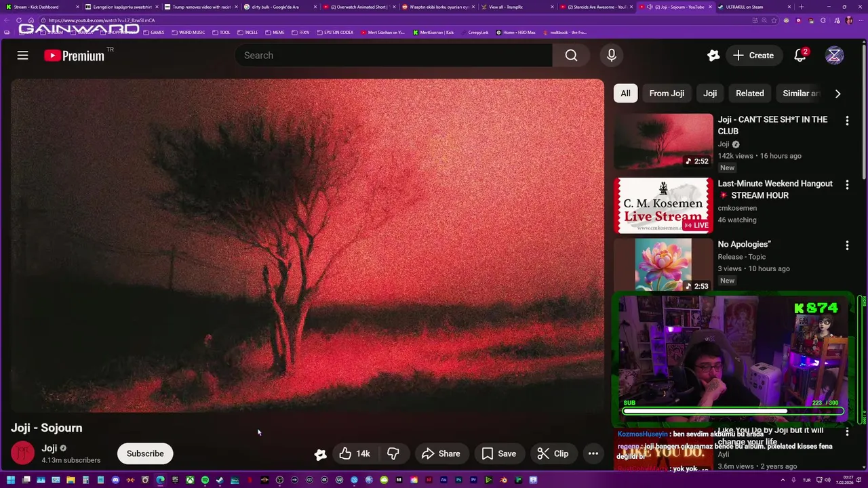Open WEIRD MUSIC bookmarks folder
Viewport: 868px width, 488px height.
(x=189, y=33)
